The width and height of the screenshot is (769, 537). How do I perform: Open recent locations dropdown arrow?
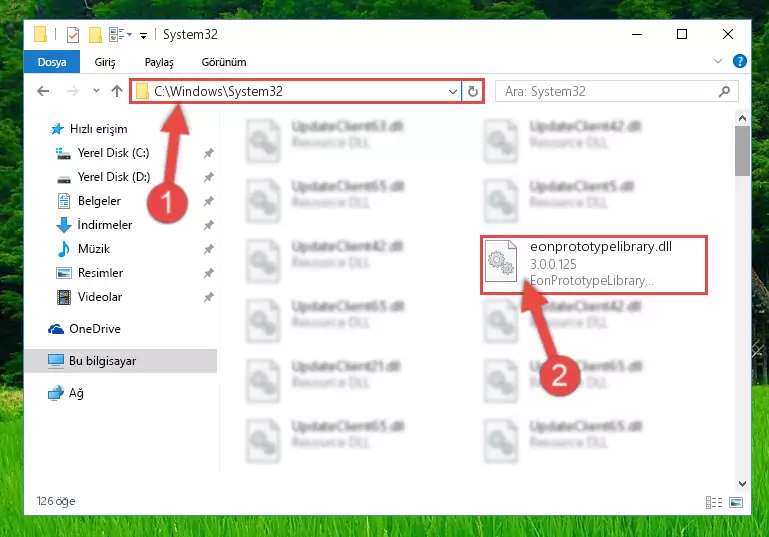[x=96, y=91]
